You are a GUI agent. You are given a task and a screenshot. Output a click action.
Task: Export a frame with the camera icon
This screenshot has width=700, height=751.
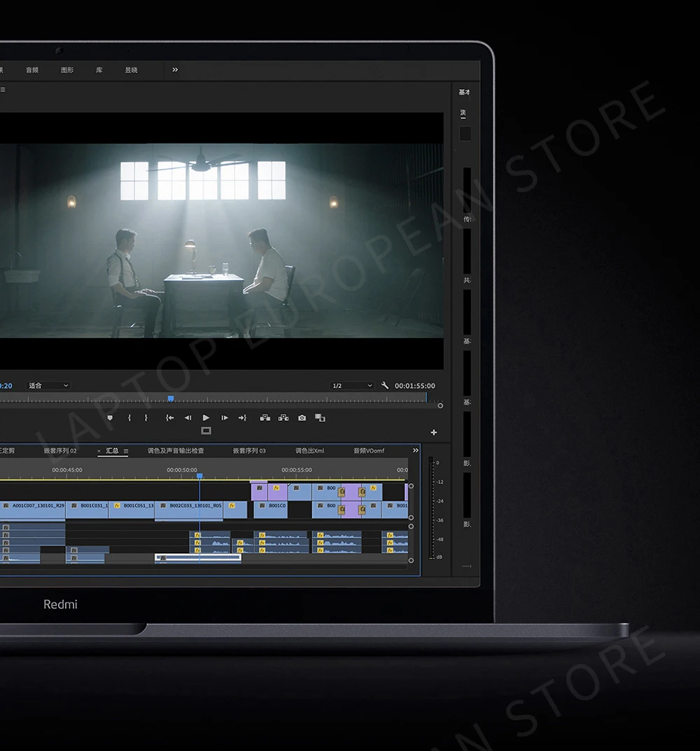(x=302, y=418)
